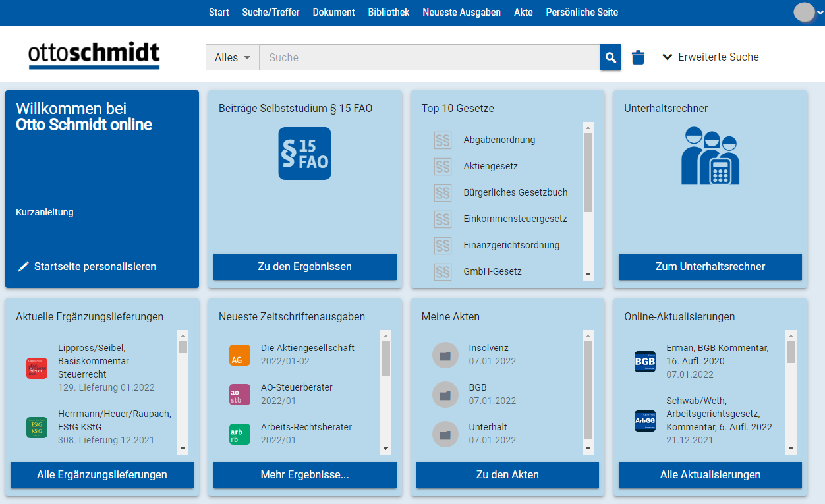
Task: Open Schwab/Weth Arbeitsgerichtsgesetz Kommentar entry
Action: click(x=720, y=420)
